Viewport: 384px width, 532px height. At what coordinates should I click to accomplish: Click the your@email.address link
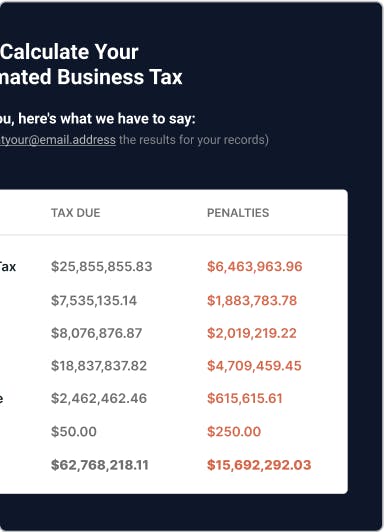[58, 140]
